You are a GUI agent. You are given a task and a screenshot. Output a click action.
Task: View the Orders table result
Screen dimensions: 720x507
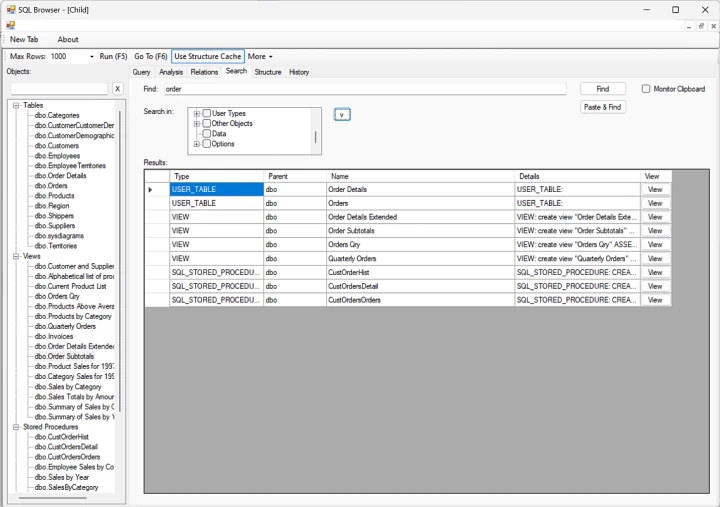tap(655, 203)
